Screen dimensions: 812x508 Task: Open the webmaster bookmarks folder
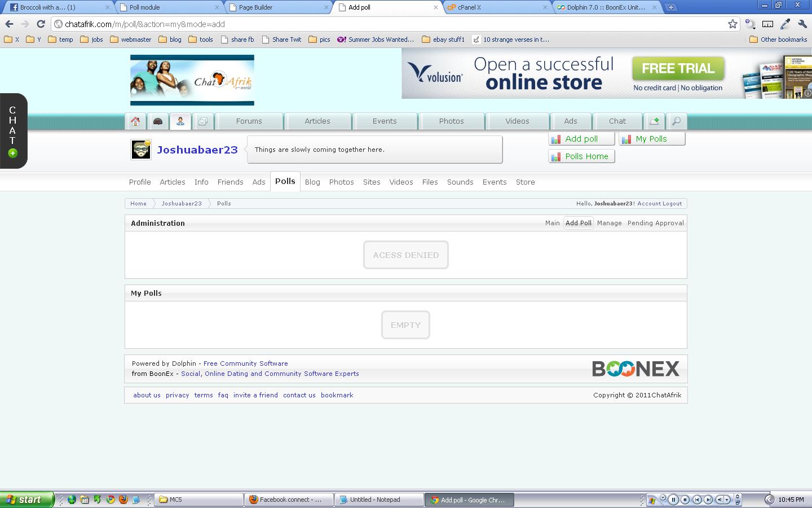pos(130,40)
